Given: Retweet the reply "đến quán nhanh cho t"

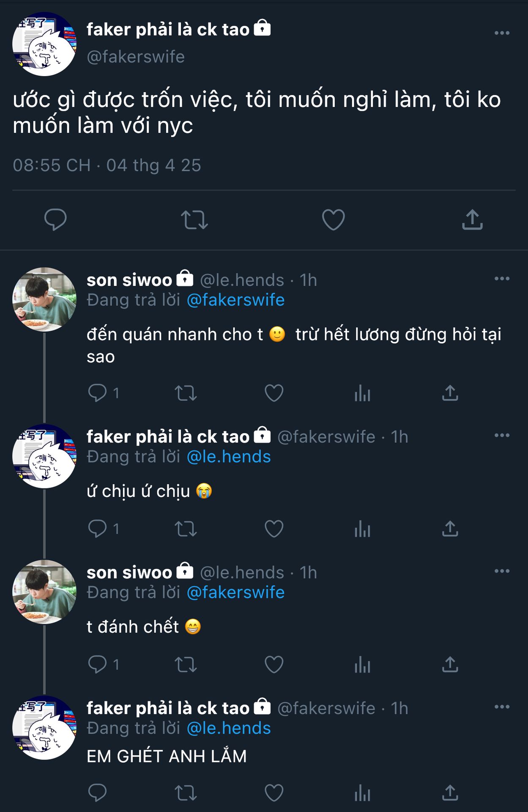Looking at the screenshot, I should 186,393.
